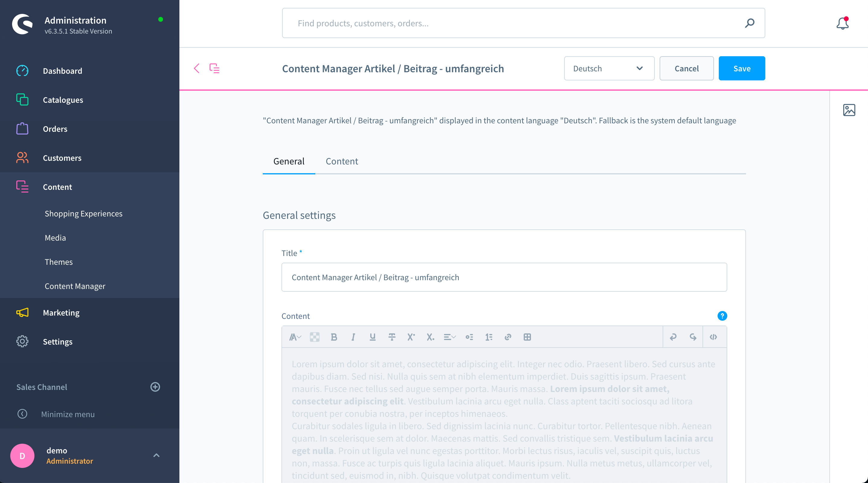Click the content module icon beside back arrow
Screen dimensions: 868x483
click(x=214, y=68)
